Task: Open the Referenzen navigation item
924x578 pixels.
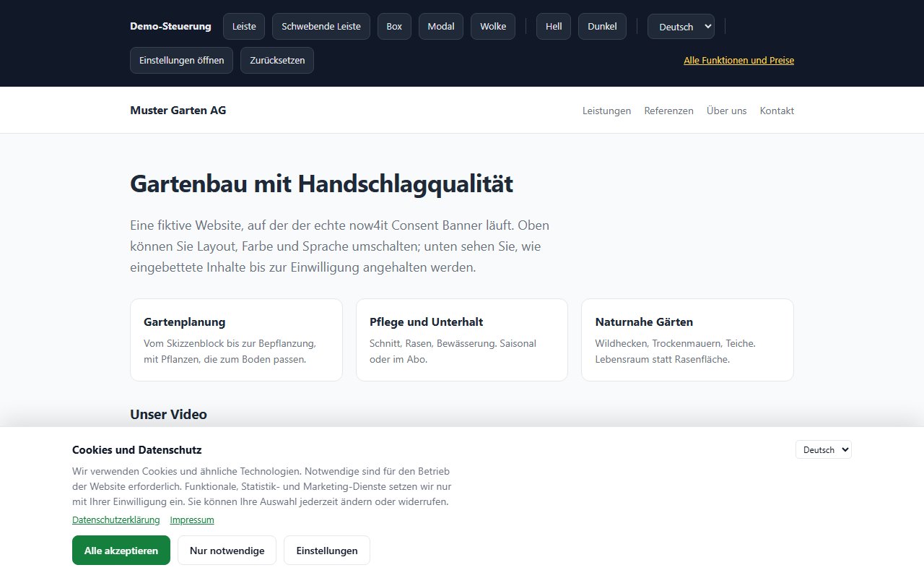Action: point(668,111)
